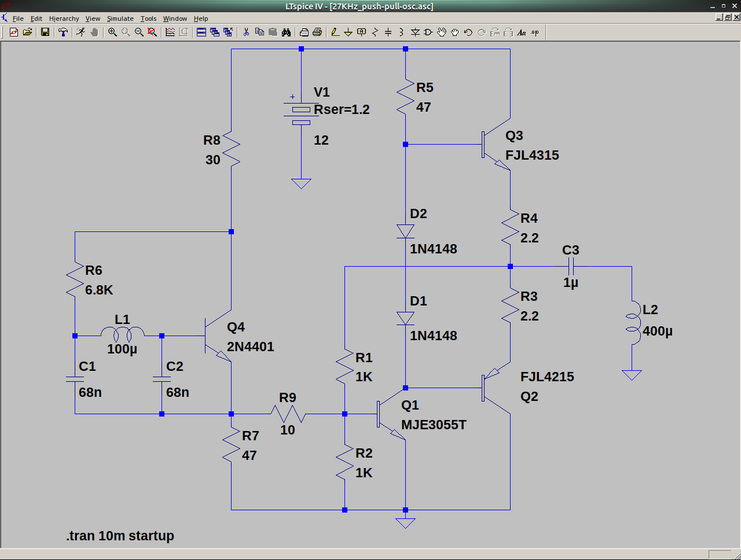
Task: Place an Inductor from toolbar
Action: coord(402,32)
